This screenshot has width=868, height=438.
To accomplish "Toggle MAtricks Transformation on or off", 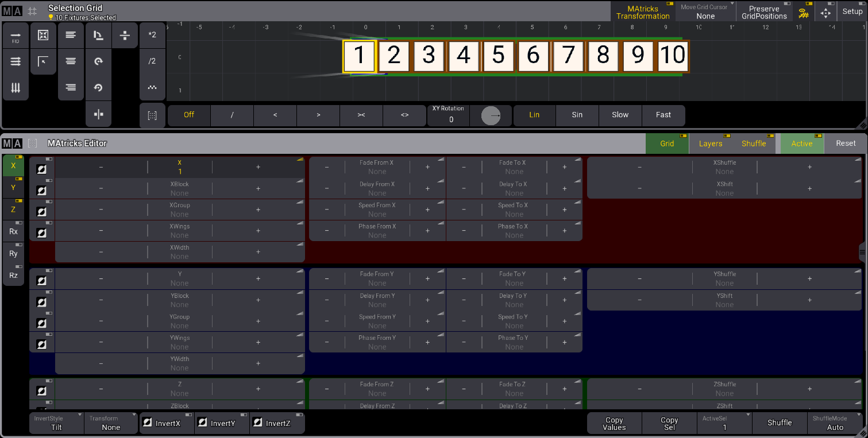I will [x=643, y=12].
